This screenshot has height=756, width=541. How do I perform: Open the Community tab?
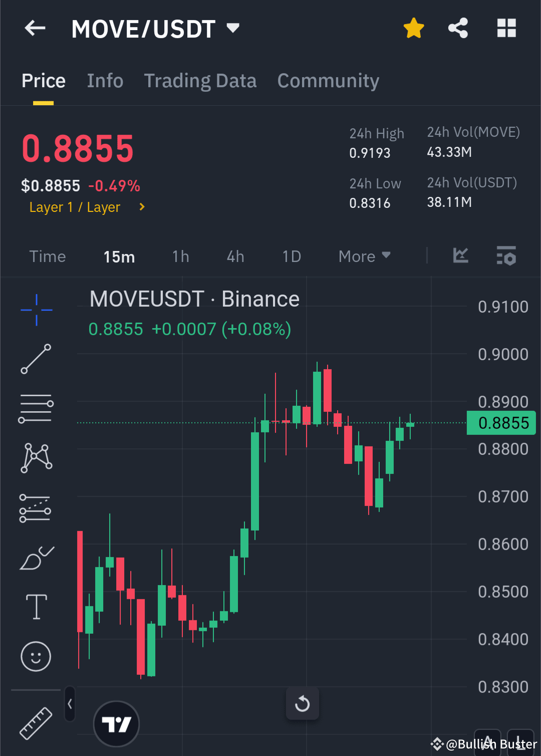point(328,81)
